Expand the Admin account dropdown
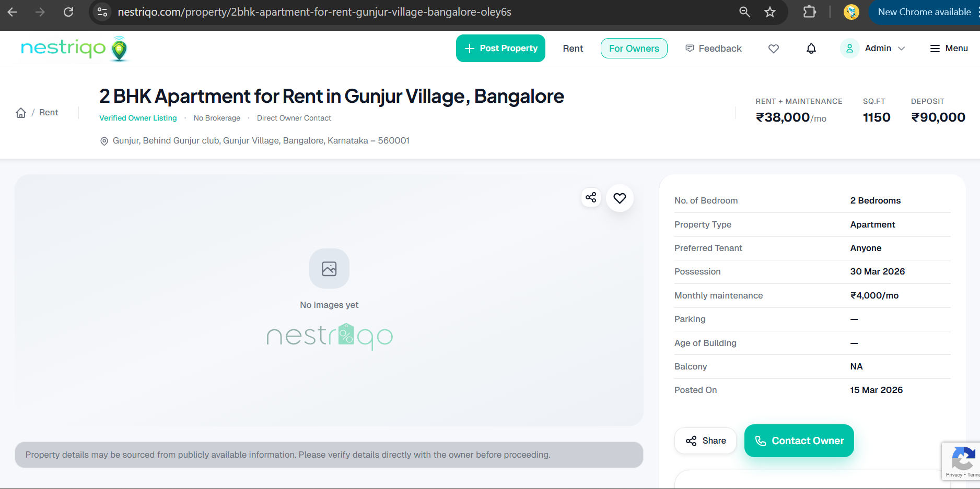980x489 pixels. [x=902, y=48]
